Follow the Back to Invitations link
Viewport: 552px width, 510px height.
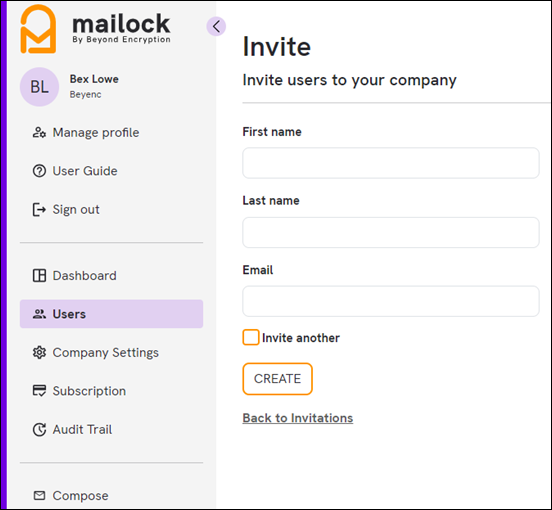tap(298, 418)
